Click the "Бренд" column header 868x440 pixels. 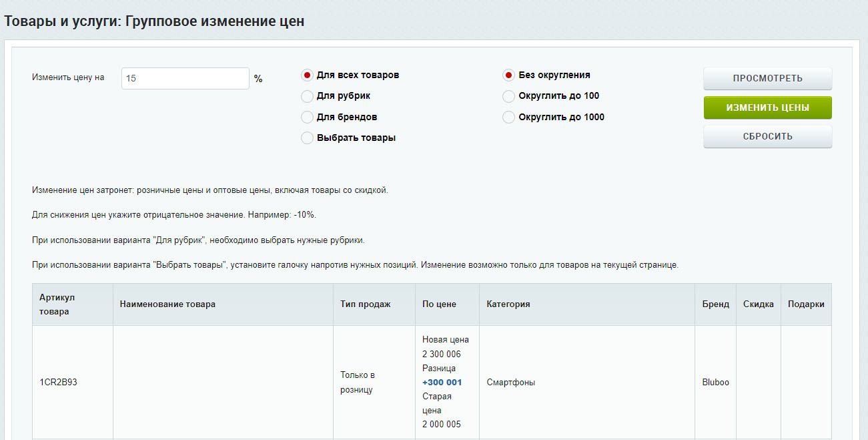[715, 304]
